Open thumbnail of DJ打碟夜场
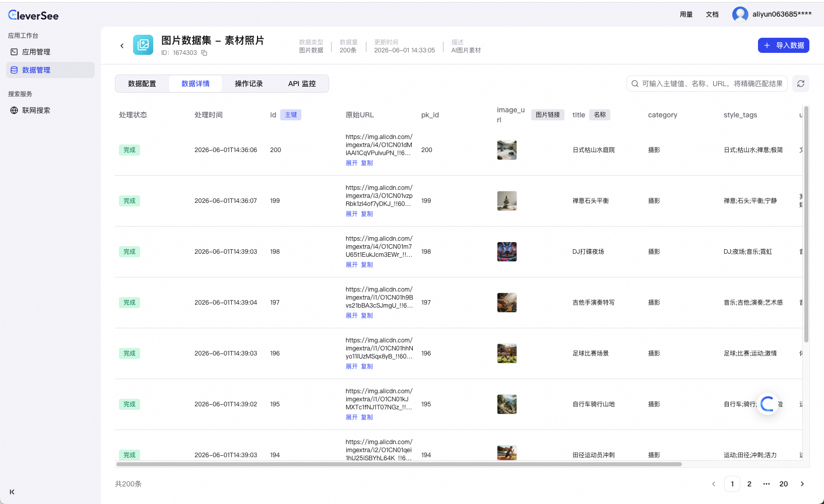The height and width of the screenshot is (504, 824). (x=507, y=252)
